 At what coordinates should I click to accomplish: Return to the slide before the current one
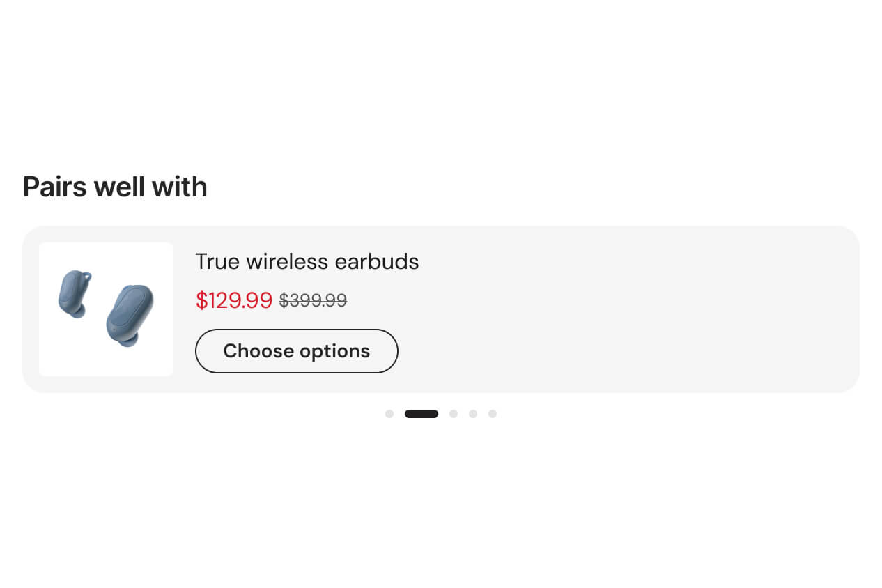[389, 414]
